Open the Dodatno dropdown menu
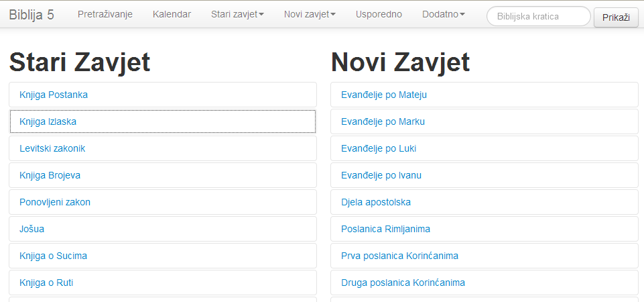This screenshot has width=644, height=302. [443, 15]
